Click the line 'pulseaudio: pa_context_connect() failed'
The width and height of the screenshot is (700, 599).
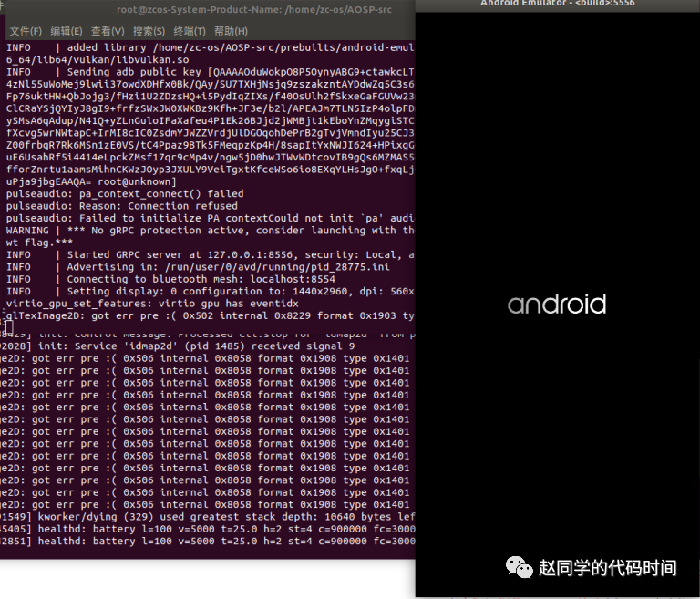click(125, 194)
